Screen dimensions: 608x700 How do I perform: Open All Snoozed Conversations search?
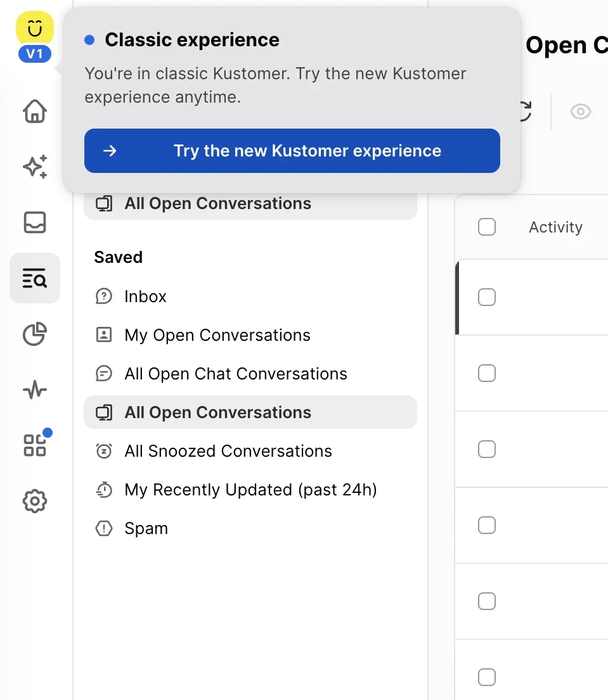250,451
